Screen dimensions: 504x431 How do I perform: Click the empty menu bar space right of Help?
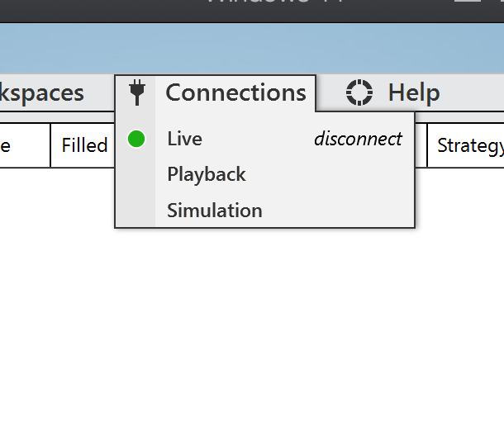tap(475, 92)
